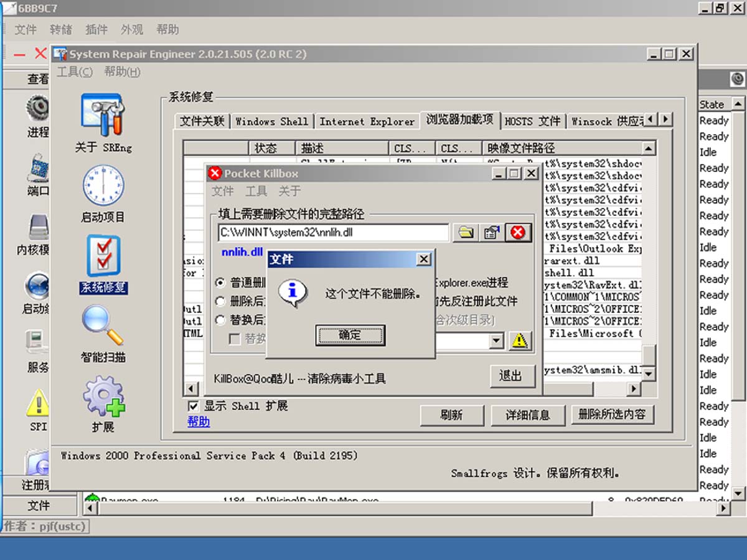Image resolution: width=747 pixels, height=560 pixels.
Task: Click the tab strip right scroll arrow
Action: coord(665,119)
